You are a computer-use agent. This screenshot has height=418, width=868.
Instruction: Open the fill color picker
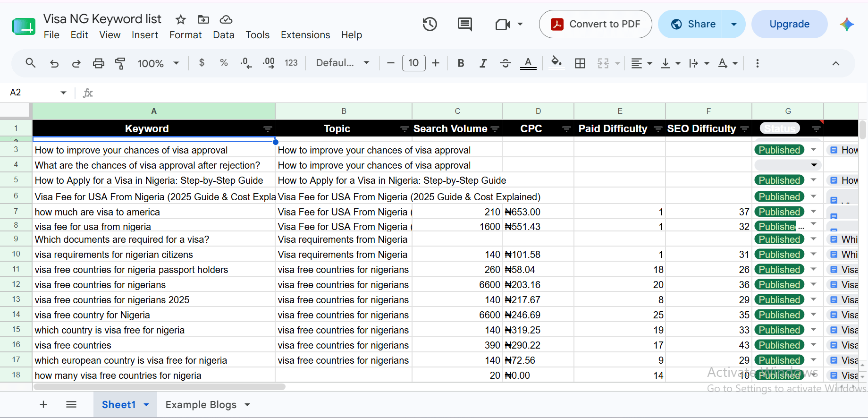pyautogui.click(x=556, y=63)
